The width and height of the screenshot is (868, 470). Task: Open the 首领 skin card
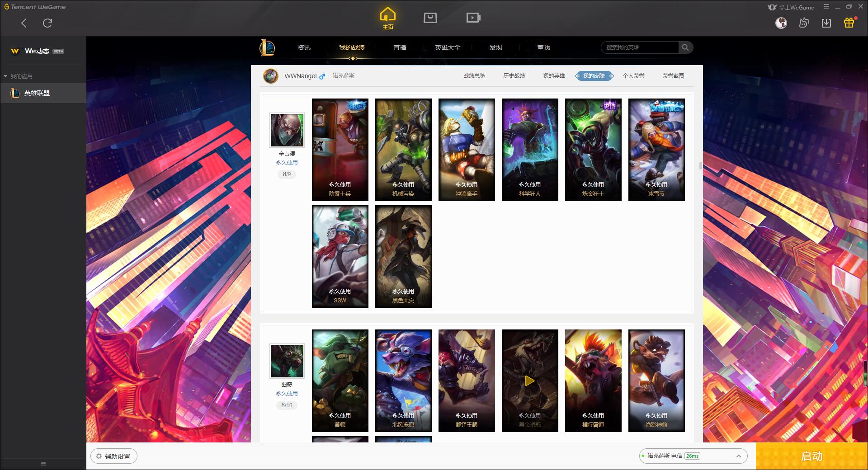pyautogui.click(x=340, y=381)
